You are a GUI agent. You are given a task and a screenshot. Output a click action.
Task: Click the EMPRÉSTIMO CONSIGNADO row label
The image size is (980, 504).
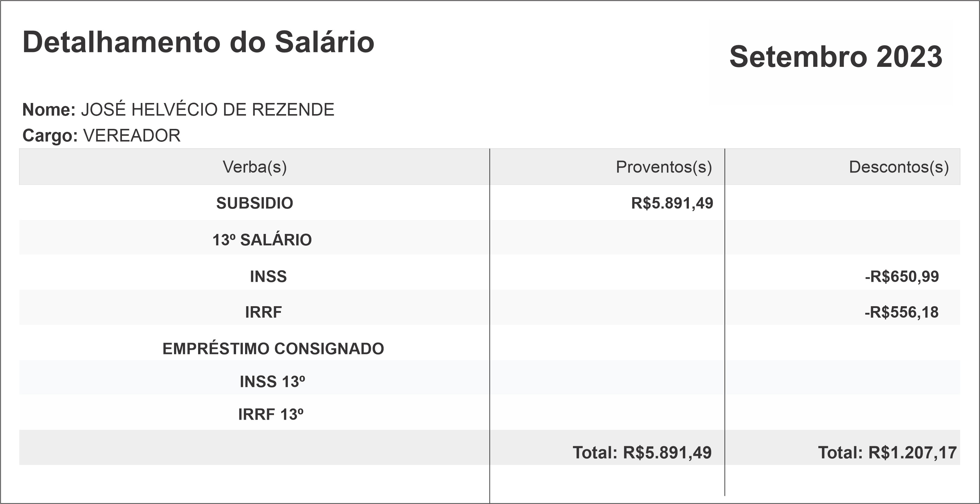(273, 349)
